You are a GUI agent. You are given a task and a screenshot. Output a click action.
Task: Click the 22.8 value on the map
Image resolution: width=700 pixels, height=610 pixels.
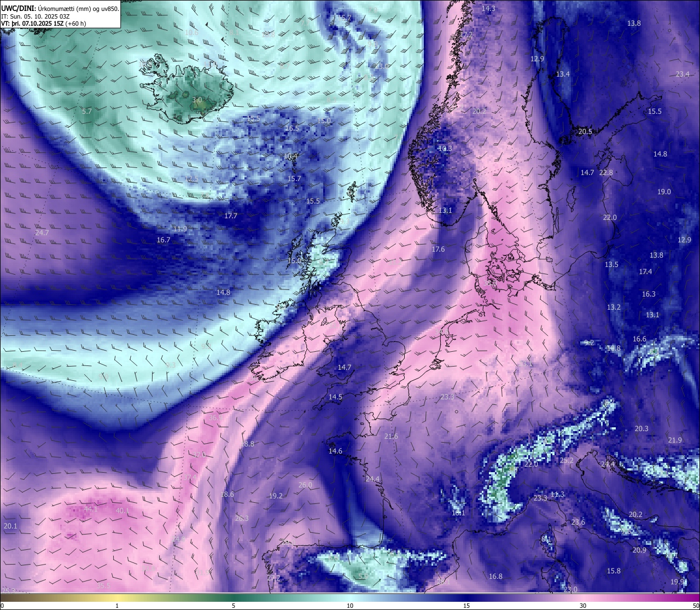(606, 172)
